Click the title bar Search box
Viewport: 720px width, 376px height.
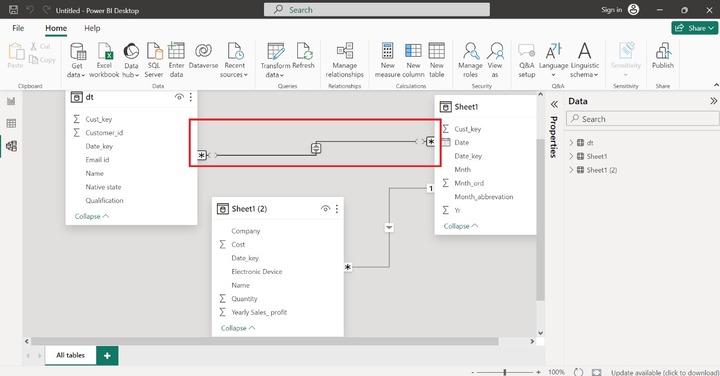point(377,10)
